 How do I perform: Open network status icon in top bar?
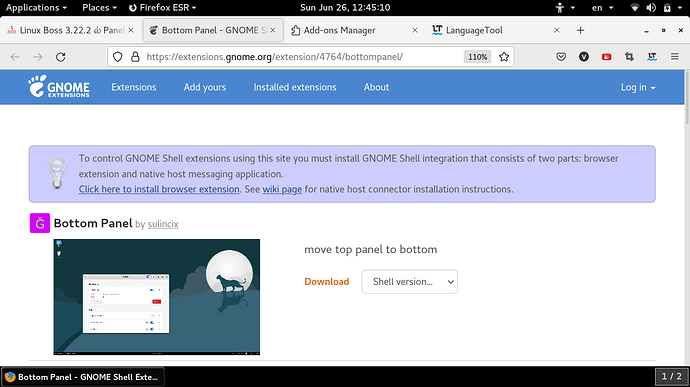click(x=635, y=7)
